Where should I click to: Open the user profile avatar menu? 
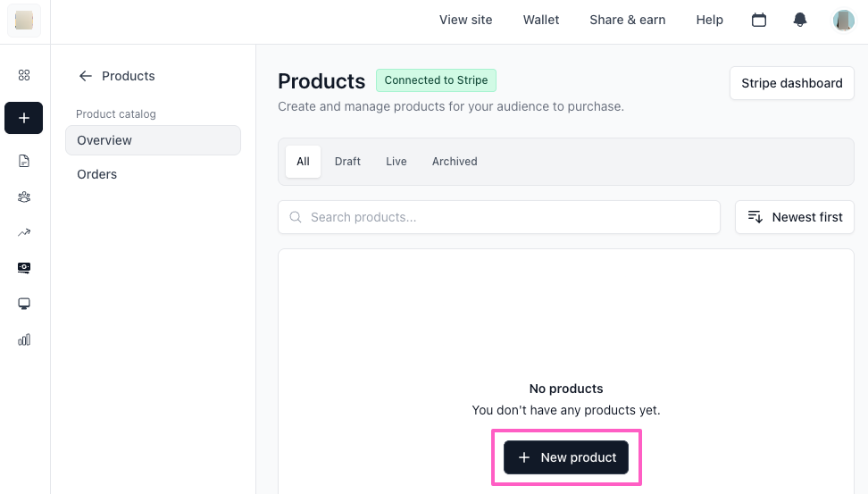(x=843, y=20)
